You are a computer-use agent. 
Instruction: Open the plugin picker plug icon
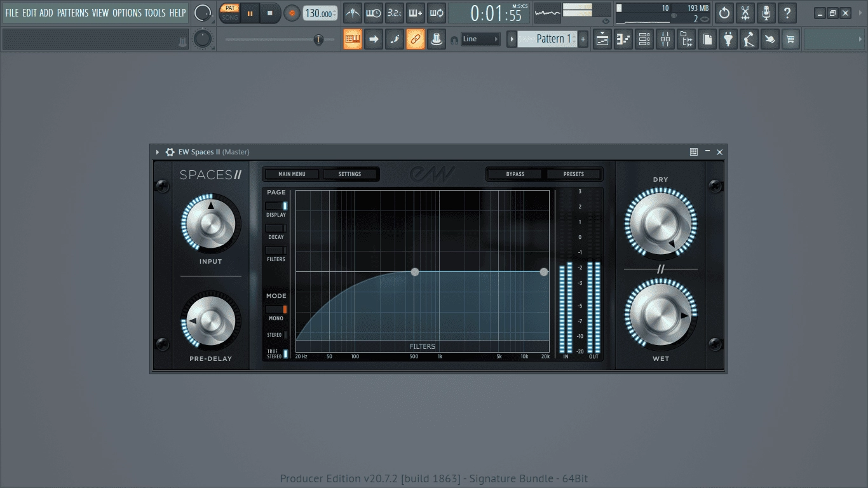click(728, 39)
